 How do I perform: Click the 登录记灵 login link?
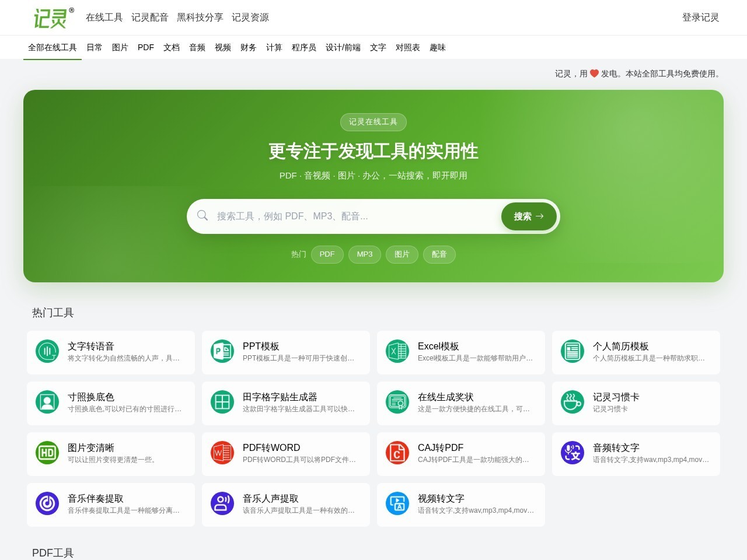pos(701,17)
